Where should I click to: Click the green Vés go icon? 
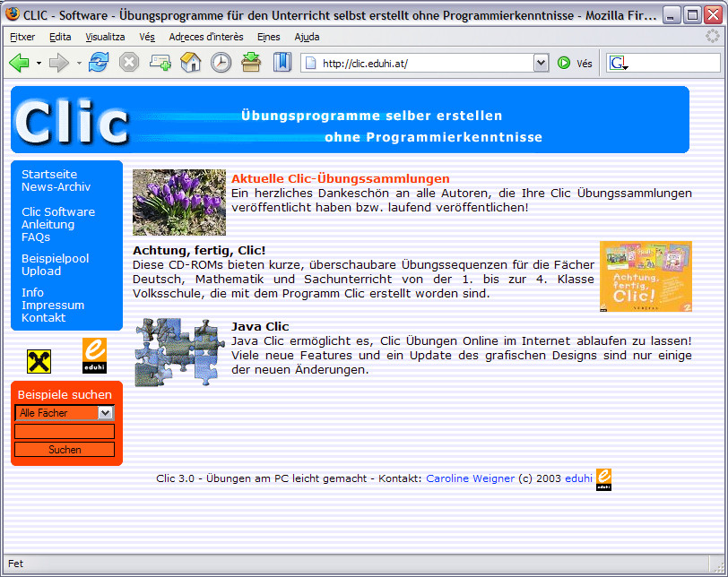pyautogui.click(x=564, y=63)
